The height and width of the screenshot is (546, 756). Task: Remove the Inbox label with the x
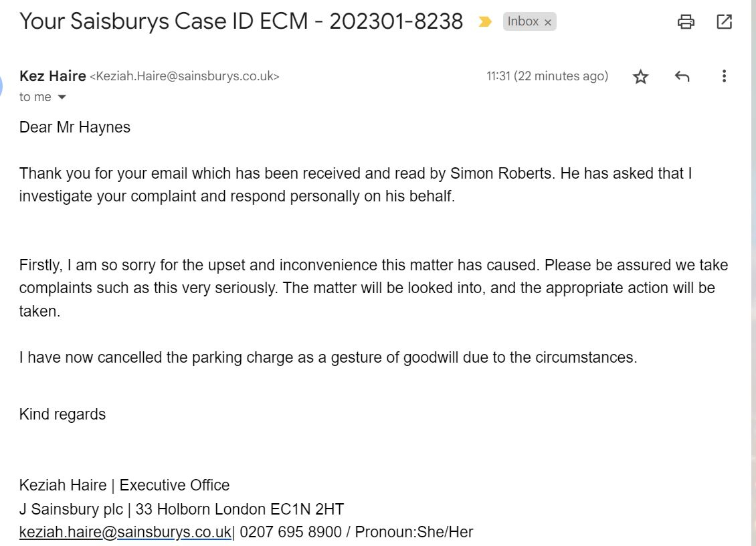(x=548, y=22)
